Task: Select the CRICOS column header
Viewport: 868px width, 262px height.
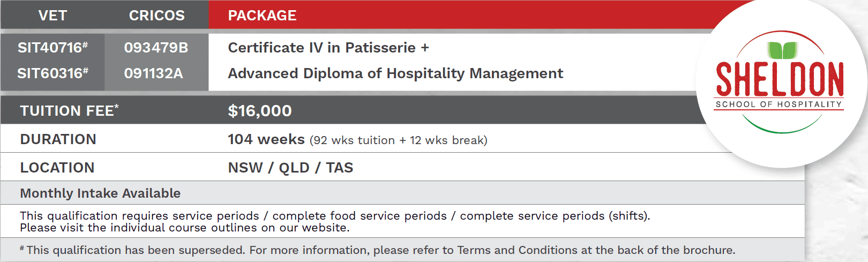Action: (156, 16)
